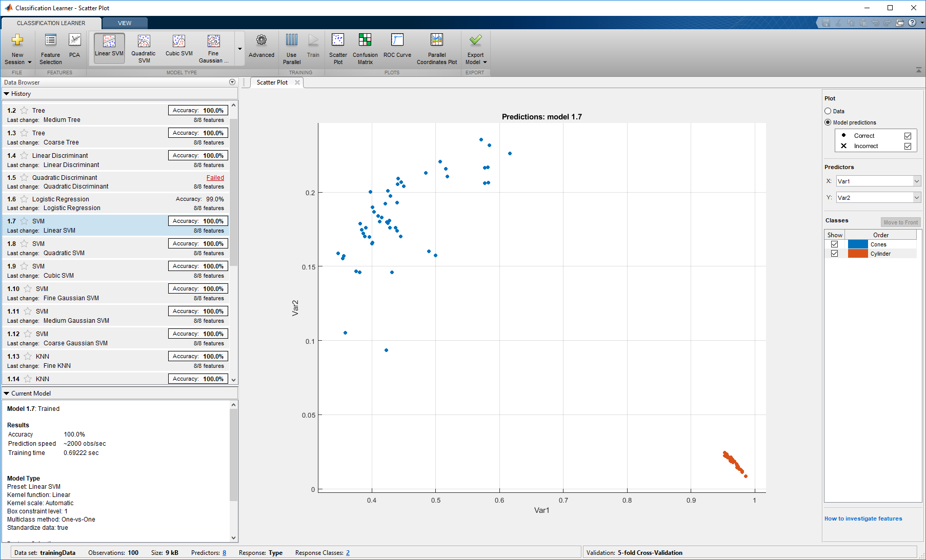926x560 pixels.
Task: Open the Export Model dropdown arrow
Action: [485, 63]
